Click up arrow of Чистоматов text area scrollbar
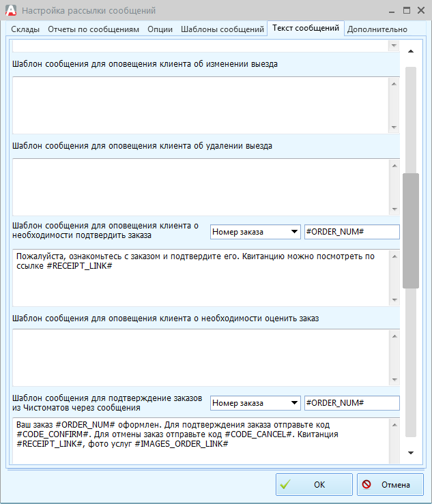Viewport: 432px width, 504px height. [x=394, y=425]
